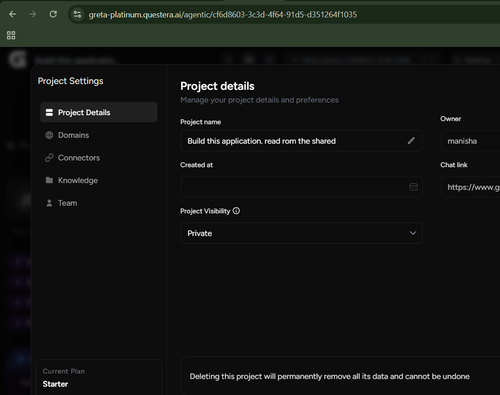This screenshot has height=395, width=500.
Task: Click the 'Manage your project details and preferences' subtitle
Action: tap(259, 100)
